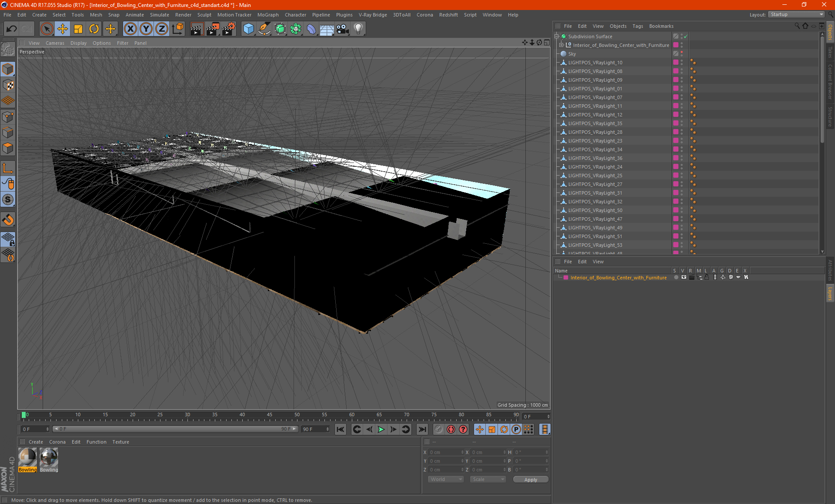Click Make Editable icon in left sidebar

[x=8, y=50]
